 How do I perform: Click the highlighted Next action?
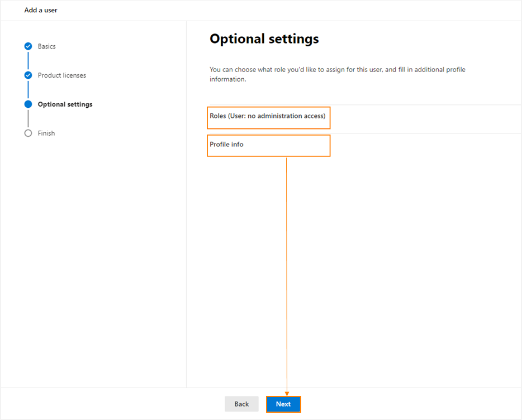pos(283,404)
